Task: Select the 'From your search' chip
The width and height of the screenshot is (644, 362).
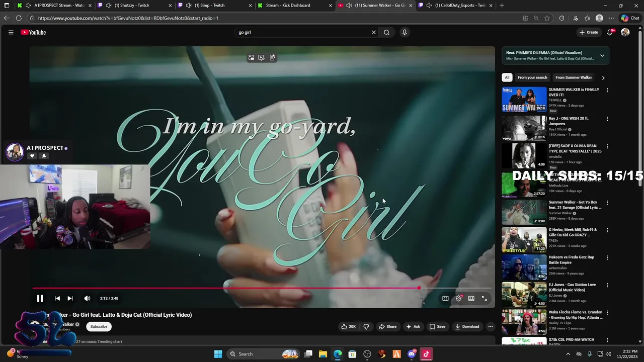Action: [532, 77]
